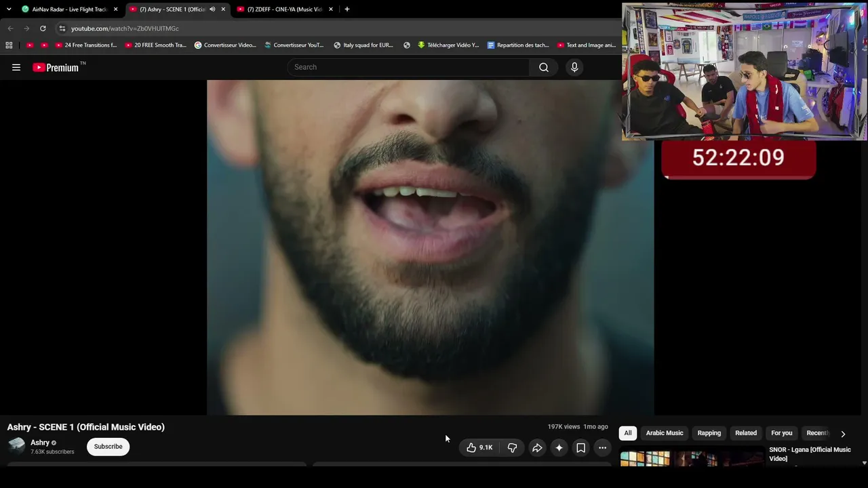View site information icon beside the URL
Image resolution: width=868 pixels, height=488 pixels.
tap(62, 28)
